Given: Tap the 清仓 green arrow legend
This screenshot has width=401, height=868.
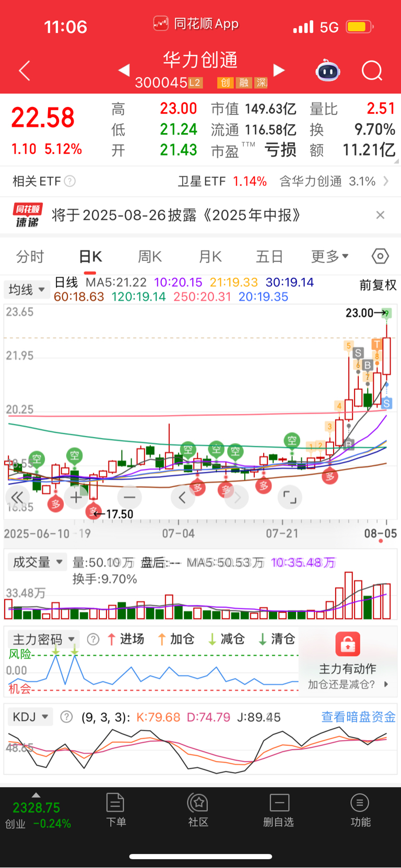Looking at the screenshot, I should [277, 639].
